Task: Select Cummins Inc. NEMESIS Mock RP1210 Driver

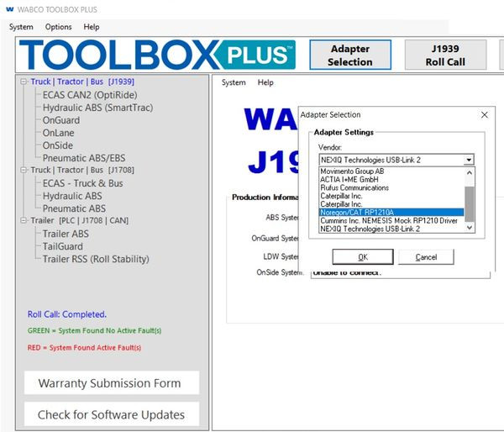Action: [x=391, y=220]
